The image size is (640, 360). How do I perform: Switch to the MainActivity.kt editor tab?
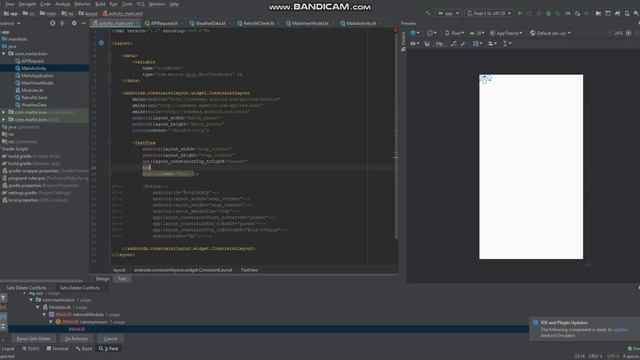(x=361, y=23)
